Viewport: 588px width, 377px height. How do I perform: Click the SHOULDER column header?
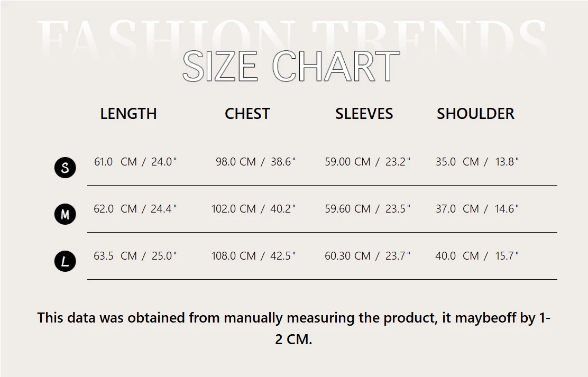click(x=475, y=114)
